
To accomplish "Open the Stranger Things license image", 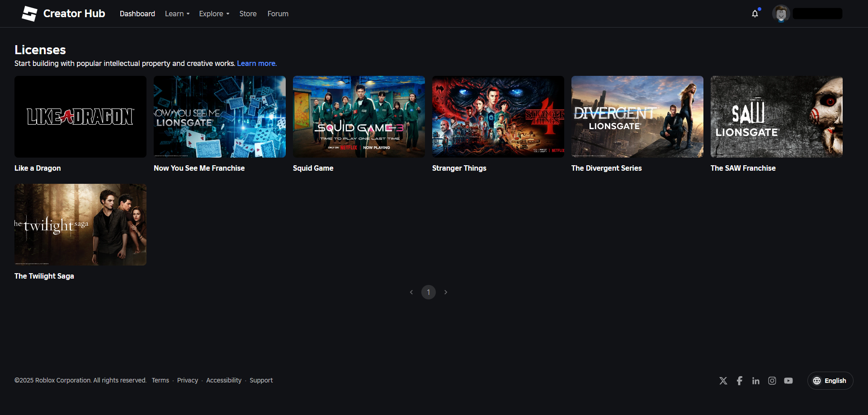I will coord(498,117).
